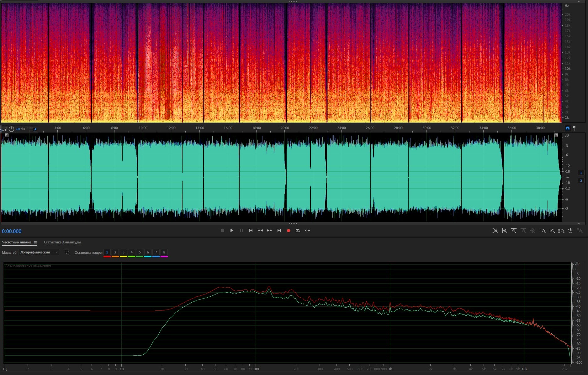Click the 10k mark on spectral frequency scale
588x375 pixels.
[x=568, y=69]
